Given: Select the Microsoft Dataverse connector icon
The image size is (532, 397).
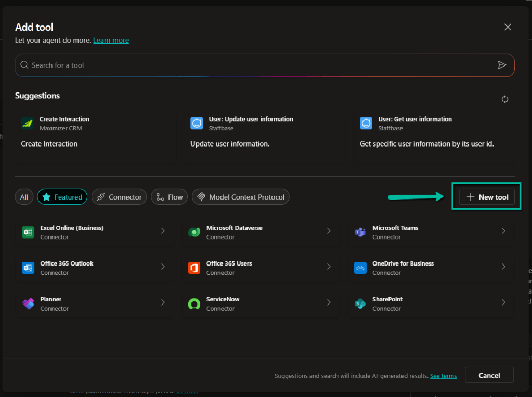Looking at the screenshot, I should 194,232.
